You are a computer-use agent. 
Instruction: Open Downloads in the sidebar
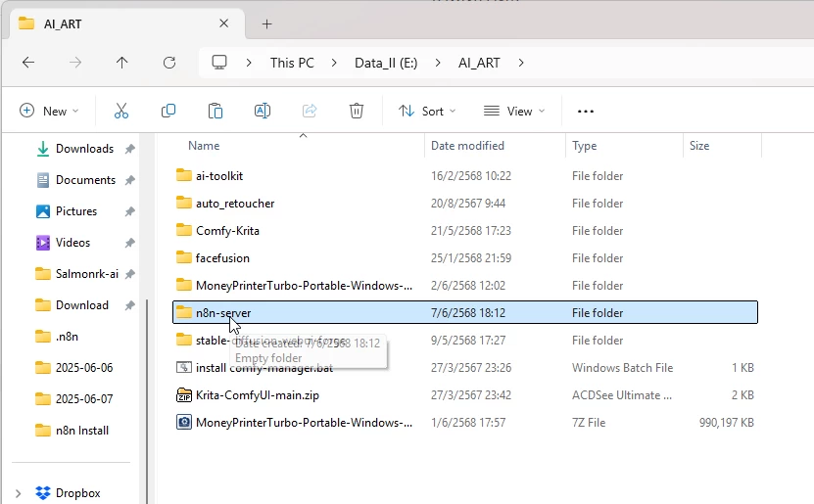pyautogui.click(x=84, y=149)
